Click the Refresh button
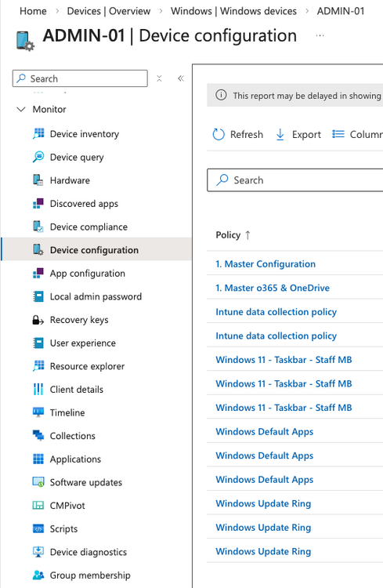The height and width of the screenshot is (588, 383). [x=237, y=134]
